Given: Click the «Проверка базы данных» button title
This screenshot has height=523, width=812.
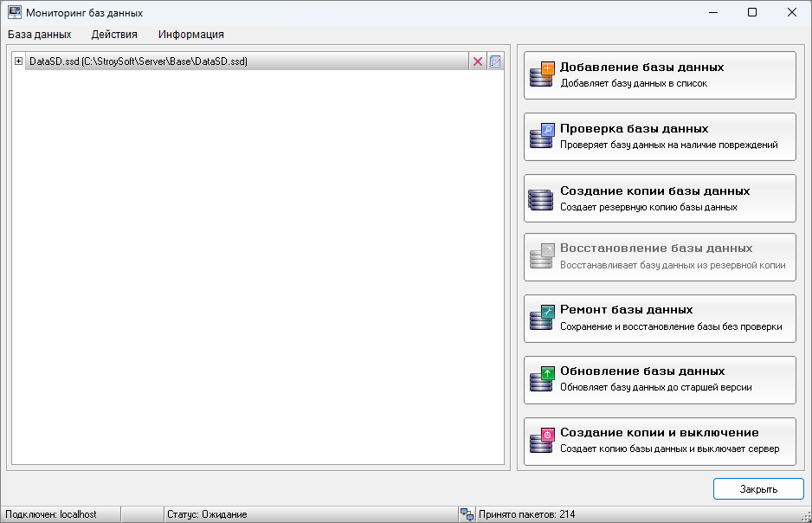Looking at the screenshot, I should [634, 128].
